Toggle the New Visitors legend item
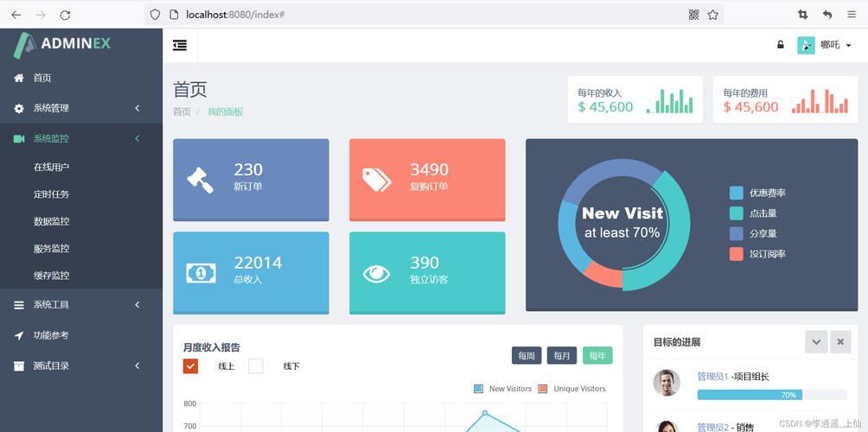 503,389
